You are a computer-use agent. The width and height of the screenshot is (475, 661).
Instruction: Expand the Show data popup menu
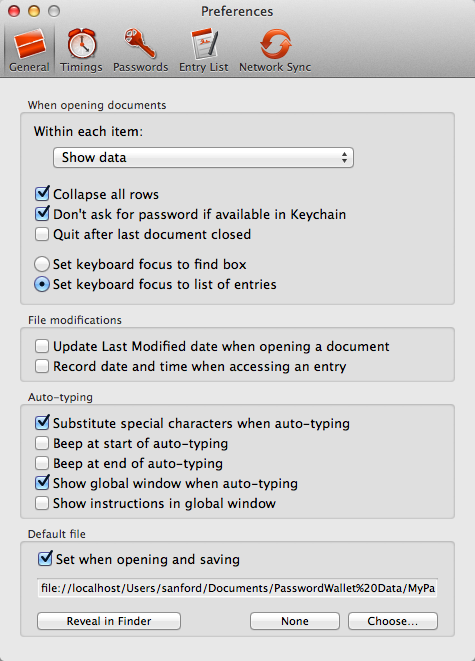(203, 158)
